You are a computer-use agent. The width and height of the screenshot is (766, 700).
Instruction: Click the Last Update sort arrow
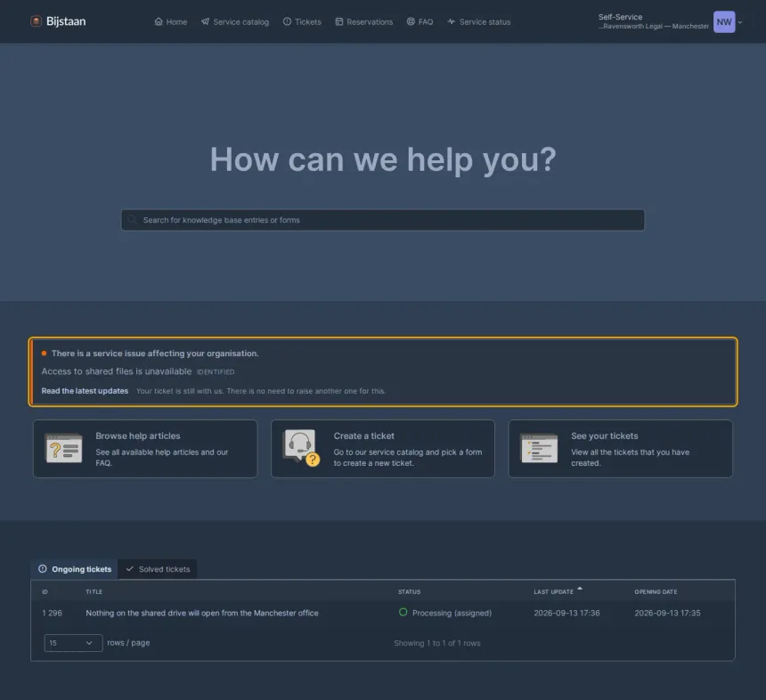[x=580, y=589]
